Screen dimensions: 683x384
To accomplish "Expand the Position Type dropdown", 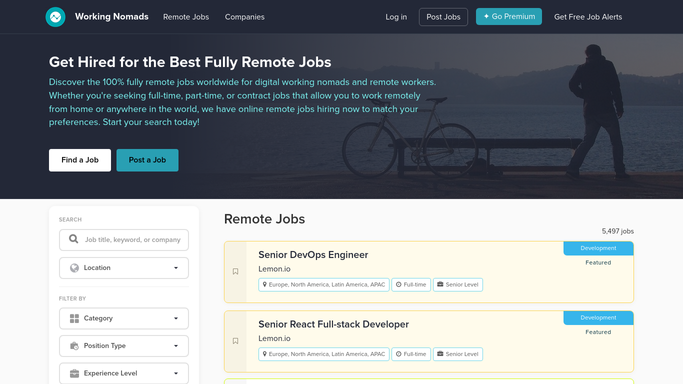I will [124, 346].
